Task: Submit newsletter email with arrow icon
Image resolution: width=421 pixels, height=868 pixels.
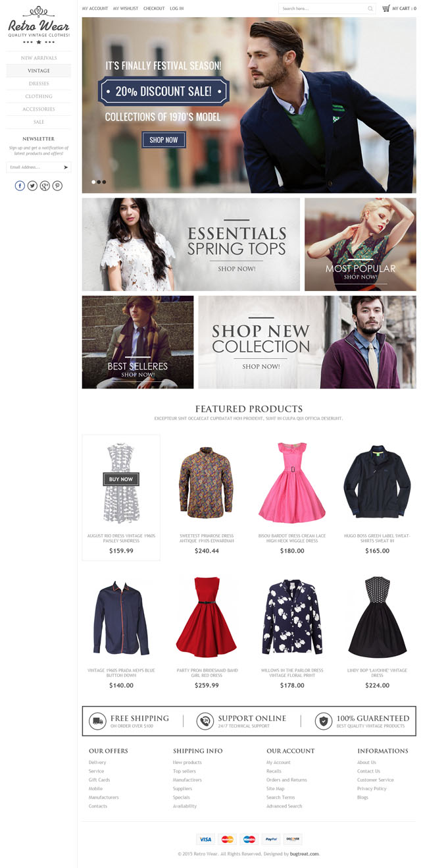Action: pos(66,167)
